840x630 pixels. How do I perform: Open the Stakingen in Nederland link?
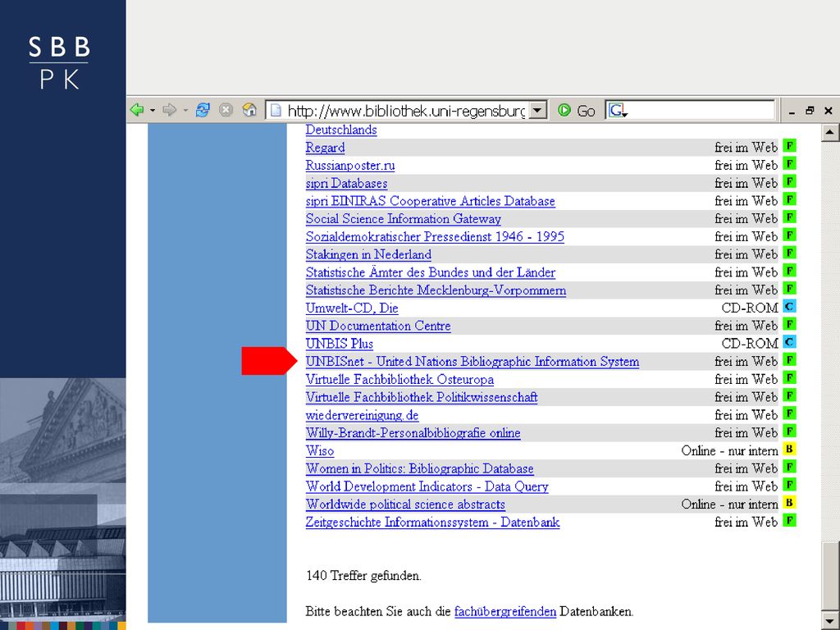coord(368,254)
